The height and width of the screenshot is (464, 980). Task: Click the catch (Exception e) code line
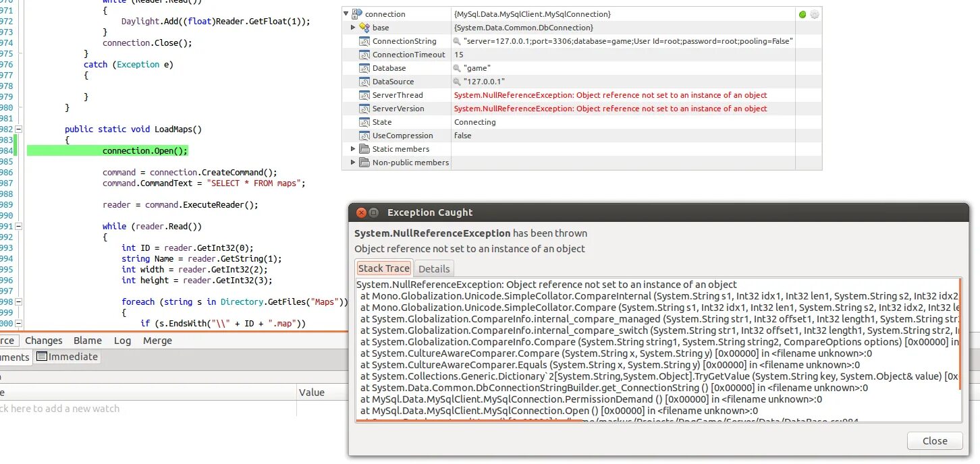pyautogui.click(x=128, y=64)
